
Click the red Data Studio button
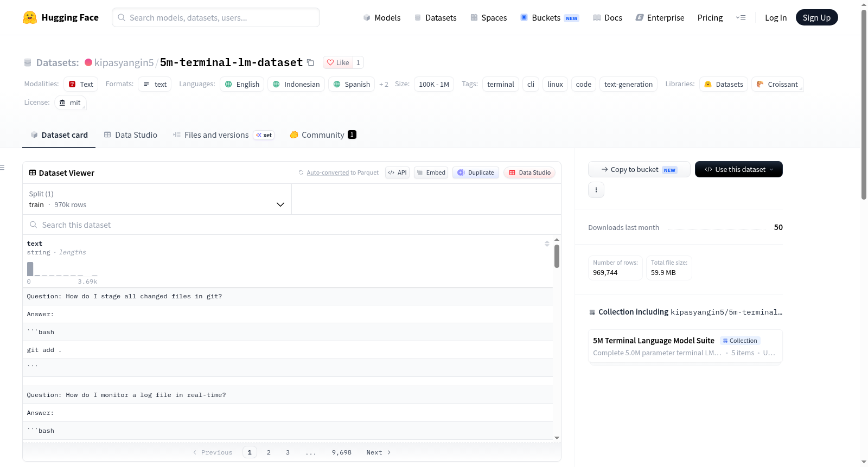point(529,172)
